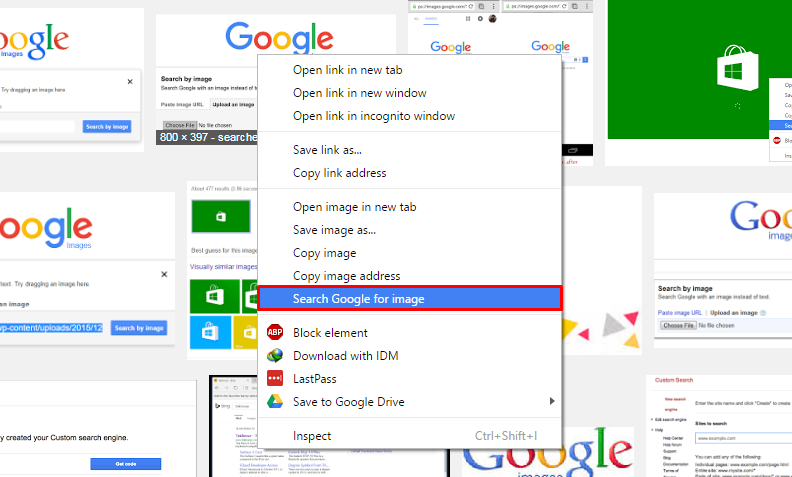This screenshot has height=477, width=792.
Task: Click the Search by image button beside the highlighted URL
Action: click(139, 328)
